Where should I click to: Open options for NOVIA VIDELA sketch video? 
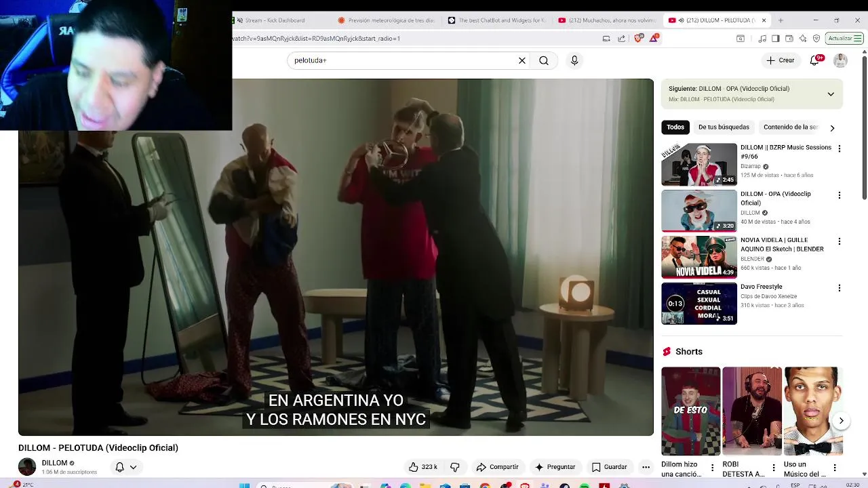pos(840,241)
